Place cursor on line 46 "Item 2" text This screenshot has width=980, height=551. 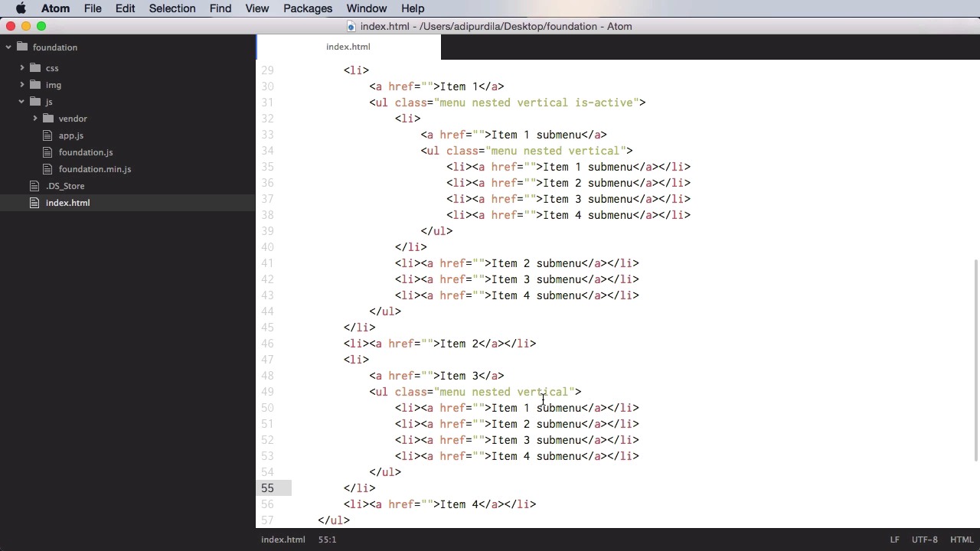click(459, 344)
